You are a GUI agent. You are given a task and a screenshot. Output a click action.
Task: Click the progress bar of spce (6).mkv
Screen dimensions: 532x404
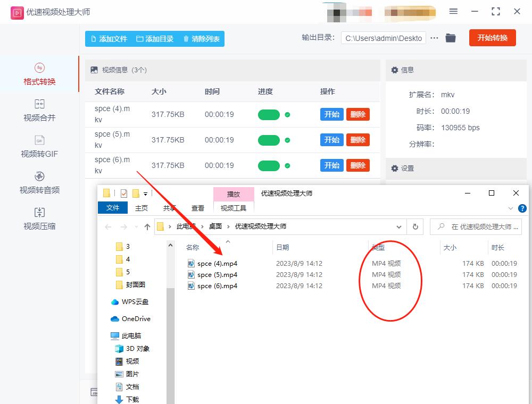[x=269, y=166]
